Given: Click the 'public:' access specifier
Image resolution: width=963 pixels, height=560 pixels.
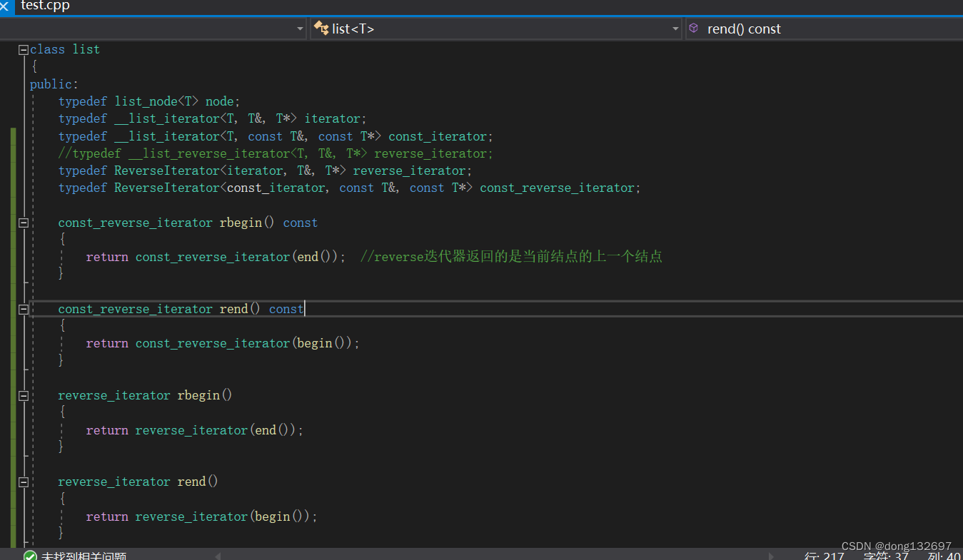Looking at the screenshot, I should pyautogui.click(x=54, y=84).
